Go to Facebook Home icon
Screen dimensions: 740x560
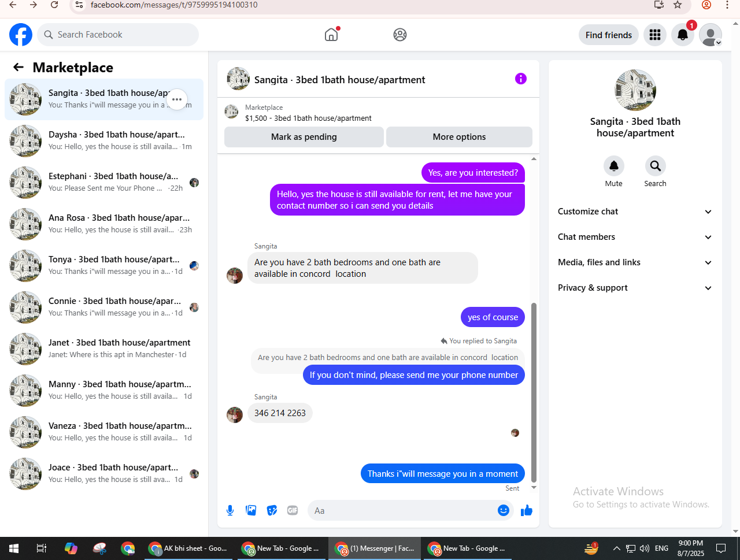[331, 35]
